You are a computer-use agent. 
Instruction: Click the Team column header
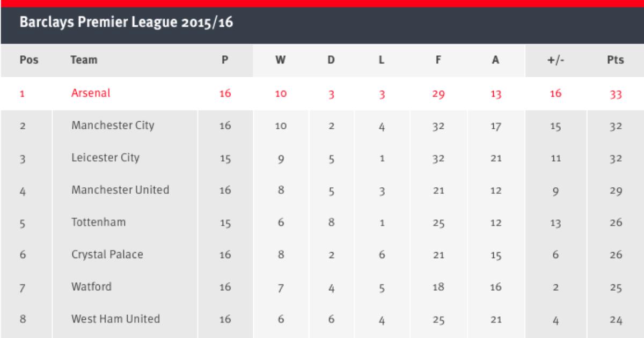[84, 61]
